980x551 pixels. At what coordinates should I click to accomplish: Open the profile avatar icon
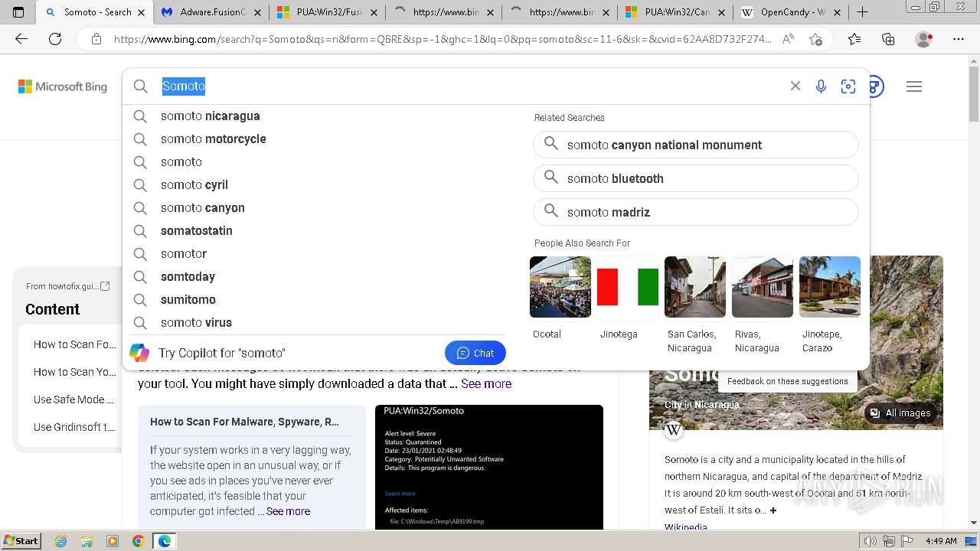point(924,39)
